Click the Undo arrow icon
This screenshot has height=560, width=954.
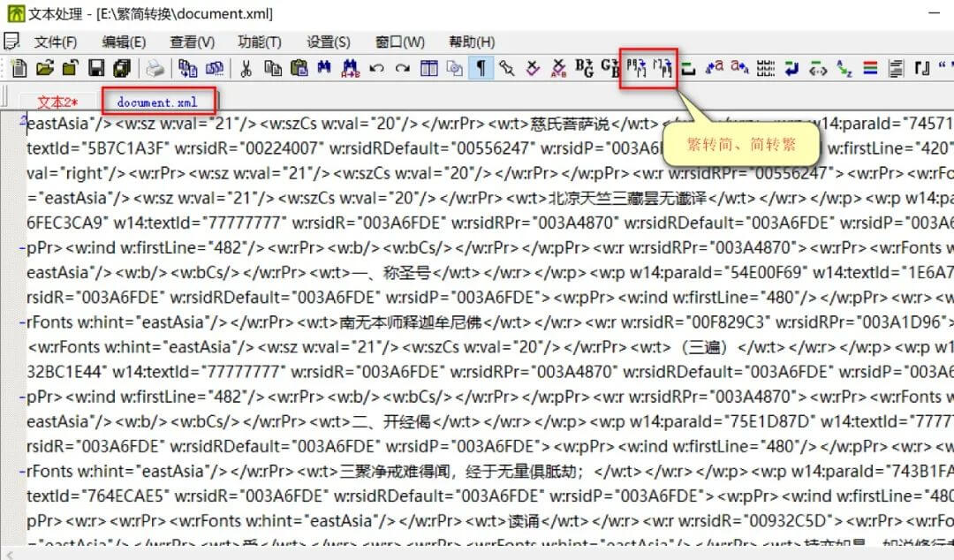pyautogui.click(x=377, y=68)
